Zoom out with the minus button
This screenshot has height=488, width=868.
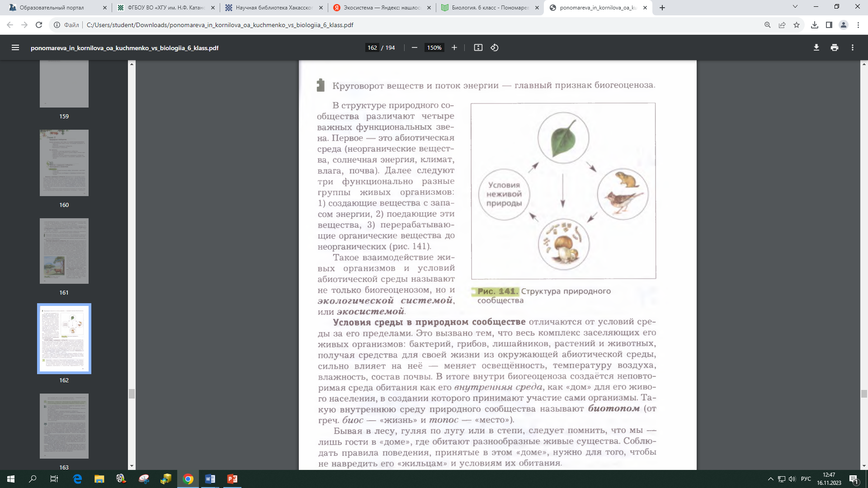click(x=414, y=47)
